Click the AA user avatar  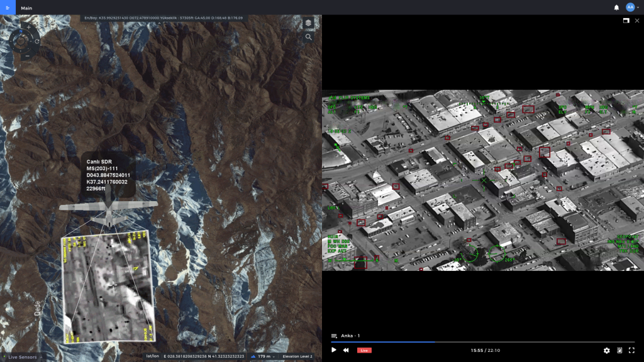(629, 7)
